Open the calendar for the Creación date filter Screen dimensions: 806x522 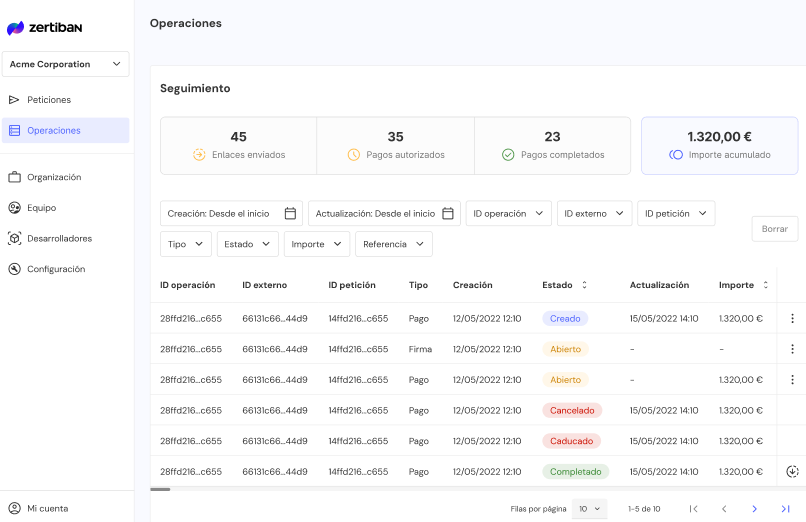click(x=290, y=213)
